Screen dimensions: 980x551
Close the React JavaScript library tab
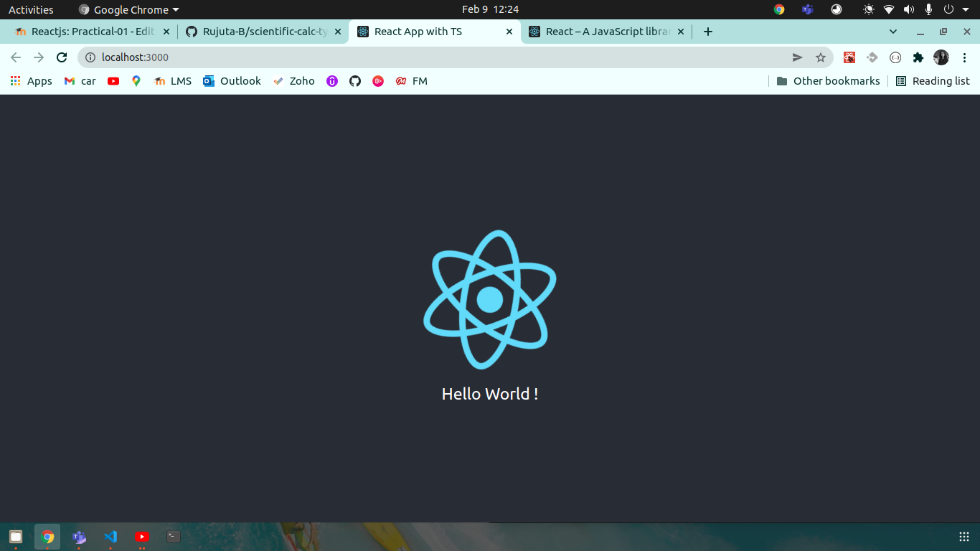tap(681, 32)
